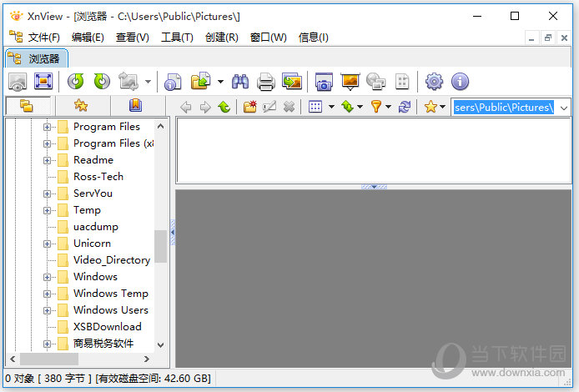Go up one folder with green arrow
Viewport: 579px width, 392px height.
coord(224,107)
